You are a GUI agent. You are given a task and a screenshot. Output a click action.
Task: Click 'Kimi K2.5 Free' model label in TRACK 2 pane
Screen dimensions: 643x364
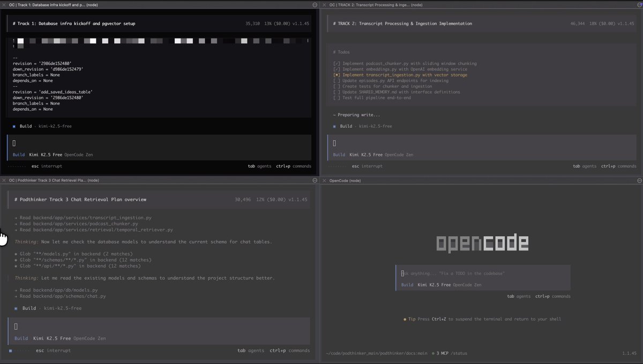[366, 155]
